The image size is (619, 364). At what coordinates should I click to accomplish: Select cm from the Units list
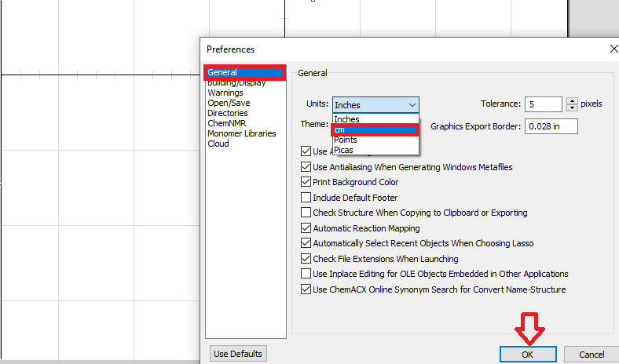pos(375,129)
